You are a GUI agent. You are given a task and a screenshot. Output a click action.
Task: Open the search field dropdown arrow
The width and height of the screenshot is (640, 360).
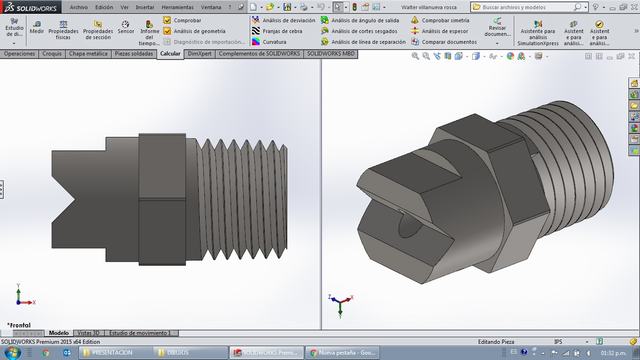point(585,7)
